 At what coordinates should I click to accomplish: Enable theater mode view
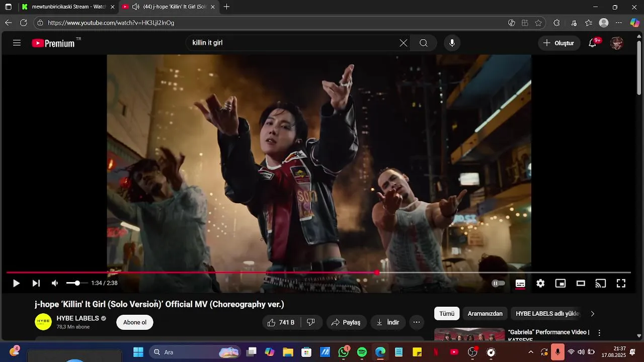point(581,284)
